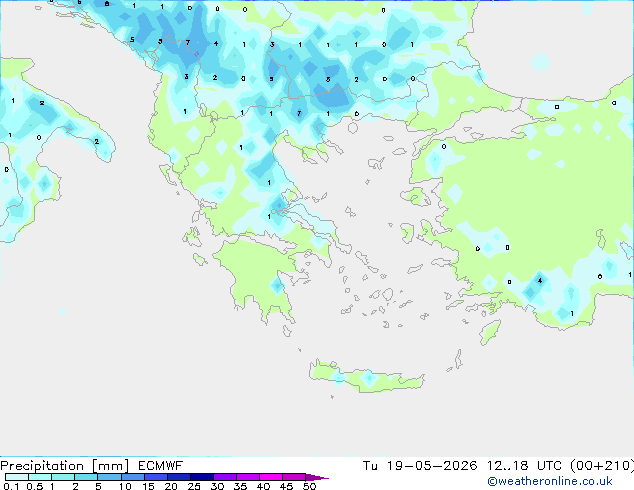The width and height of the screenshot is (634, 490).
Task: Click the "ECMWF" model label
Action: (x=161, y=466)
